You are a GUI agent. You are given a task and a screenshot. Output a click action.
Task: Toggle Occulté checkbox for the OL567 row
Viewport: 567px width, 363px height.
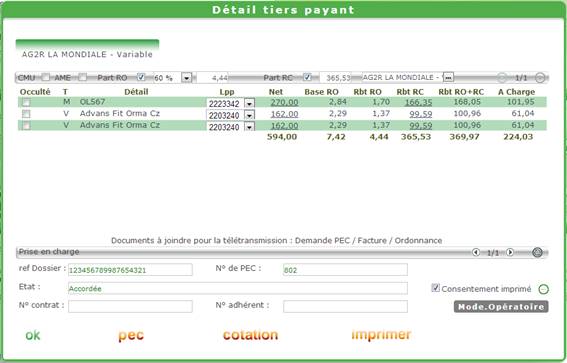[x=26, y=102]
